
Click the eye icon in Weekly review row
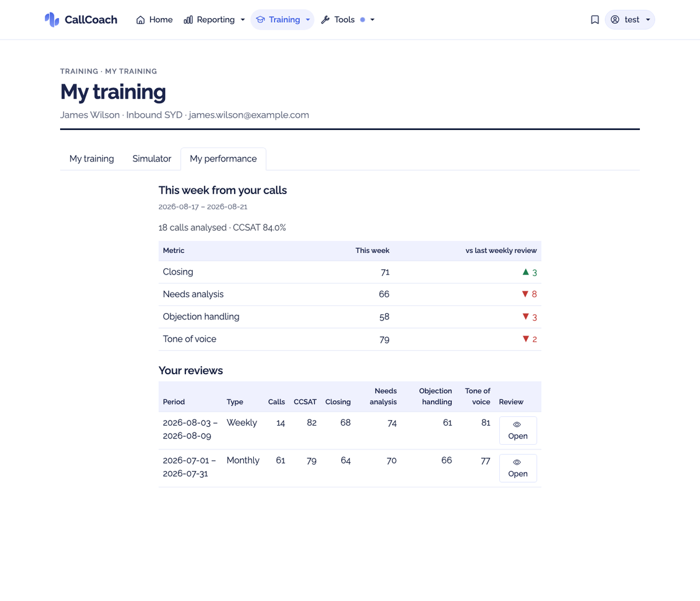(517, 424)
